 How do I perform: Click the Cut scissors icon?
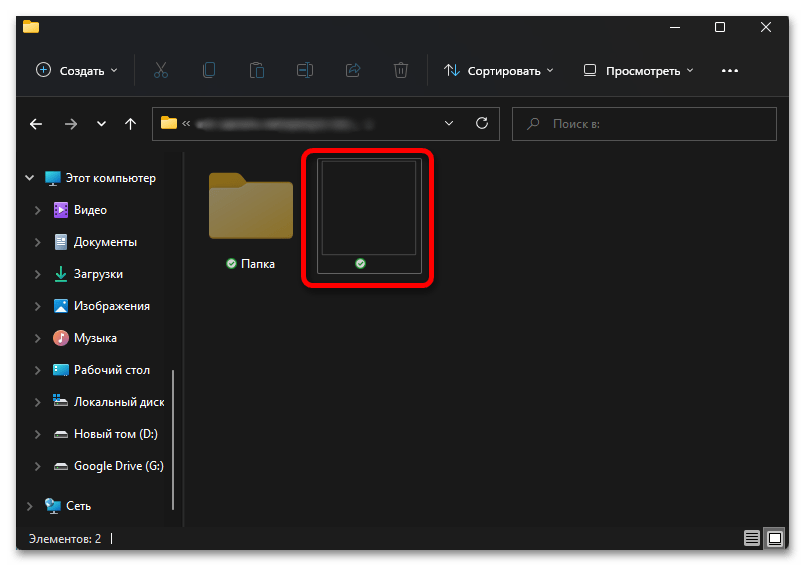(160, 71)
